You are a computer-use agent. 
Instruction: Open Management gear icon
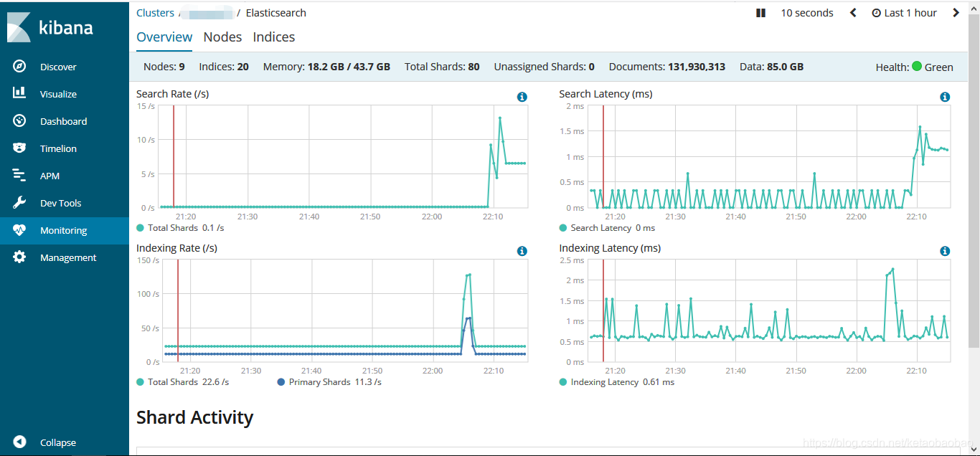click(x=19, y=257)
